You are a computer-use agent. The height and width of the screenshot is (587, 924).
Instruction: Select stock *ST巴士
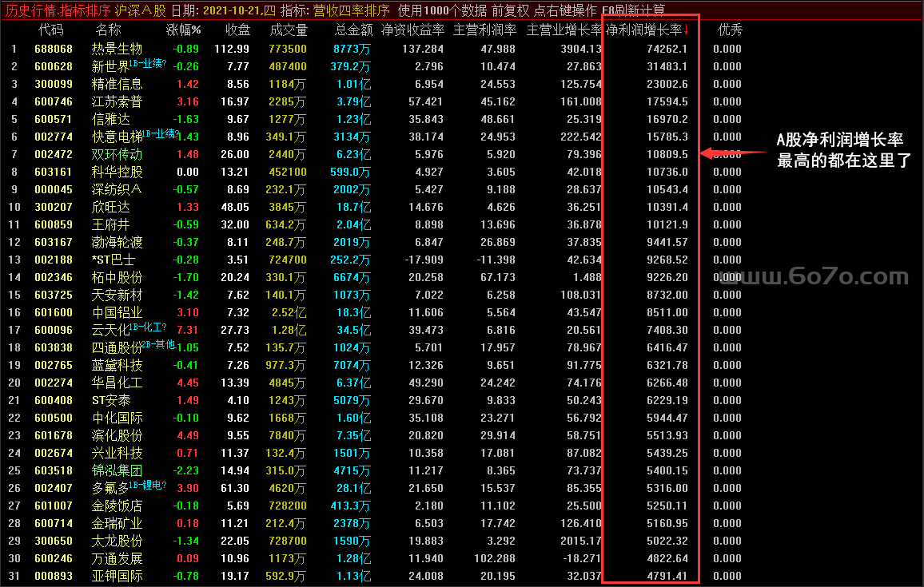click(114, 260)
